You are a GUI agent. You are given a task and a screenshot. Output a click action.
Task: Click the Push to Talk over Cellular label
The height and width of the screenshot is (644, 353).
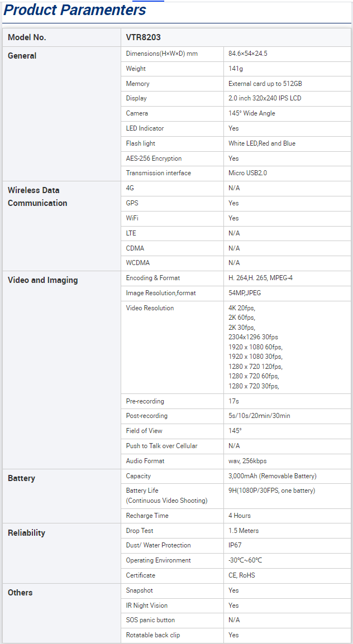(161, 446)
